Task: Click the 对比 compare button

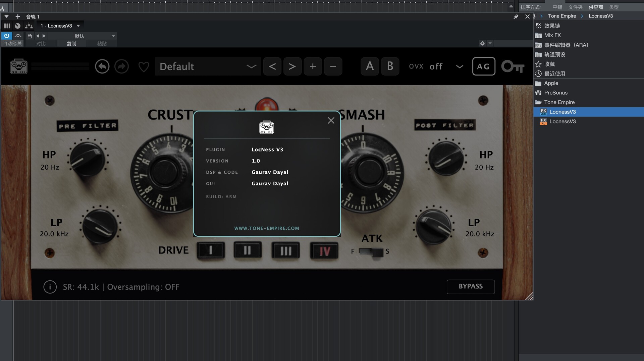Action: click(41, 44)
